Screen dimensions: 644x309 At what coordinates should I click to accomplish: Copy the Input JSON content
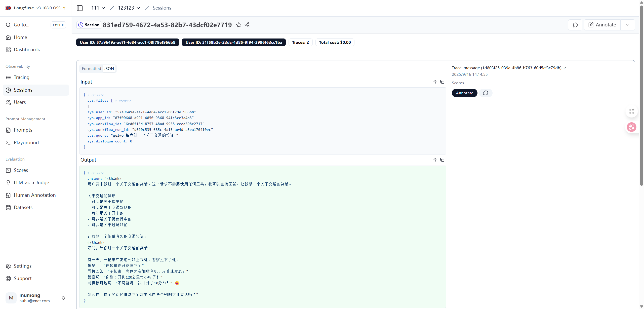coord(442,82)
